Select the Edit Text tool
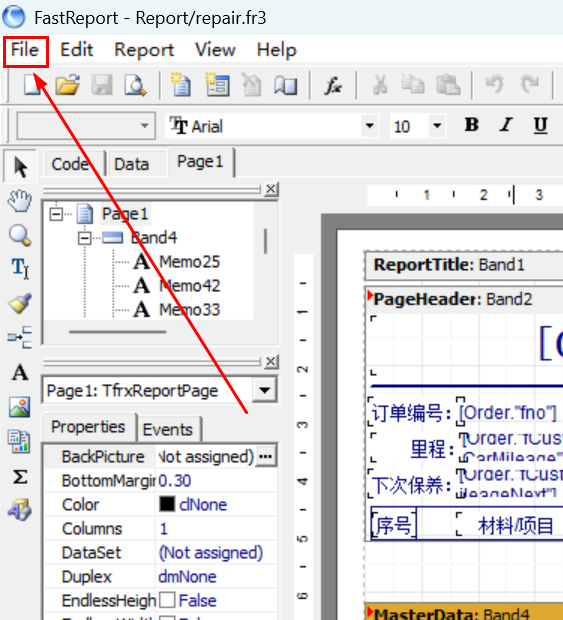Screen dimensions: 563x620 [x=20, y=269]
